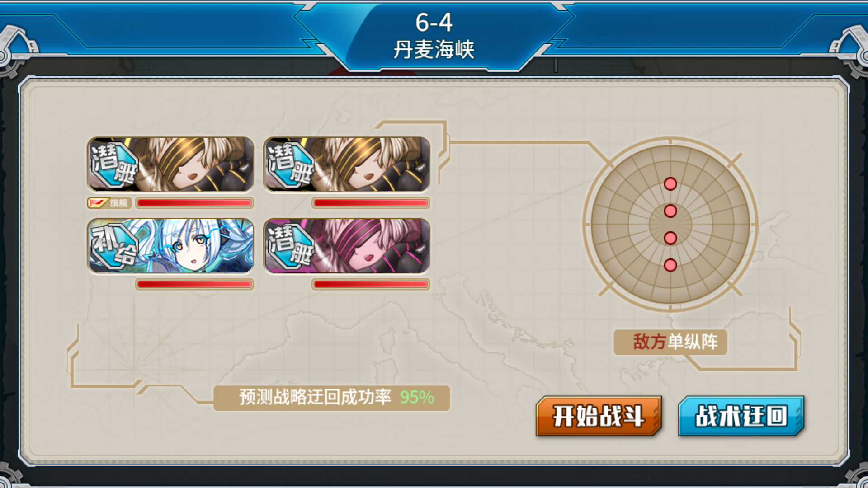The image size is (868, 488).
Task: Click the 潜艇 badge on pink card
Action: tap(290, 246)
